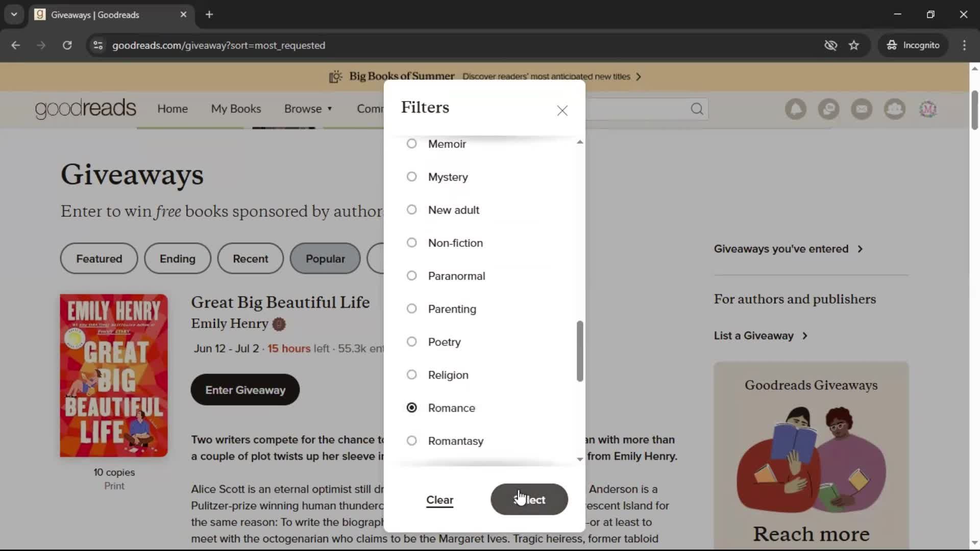This screenshot has width=980, height=551.
Task: Apply filters with the Select button
Action: tap(529, 499)
